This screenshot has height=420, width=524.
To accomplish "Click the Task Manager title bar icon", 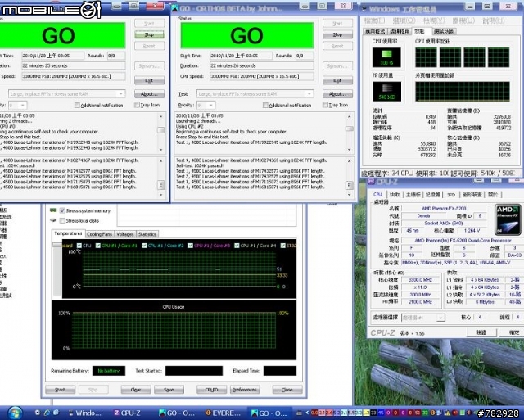I will tap(364, 9).
